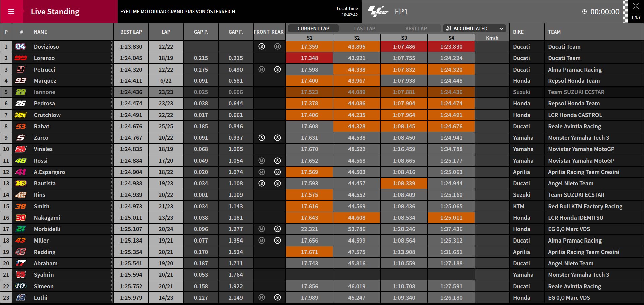Image resolution: width=644 pixels, height=305 pixels.
Task: Click Dovizioso's 04 rider number badge
Action: tap(21, 47)
